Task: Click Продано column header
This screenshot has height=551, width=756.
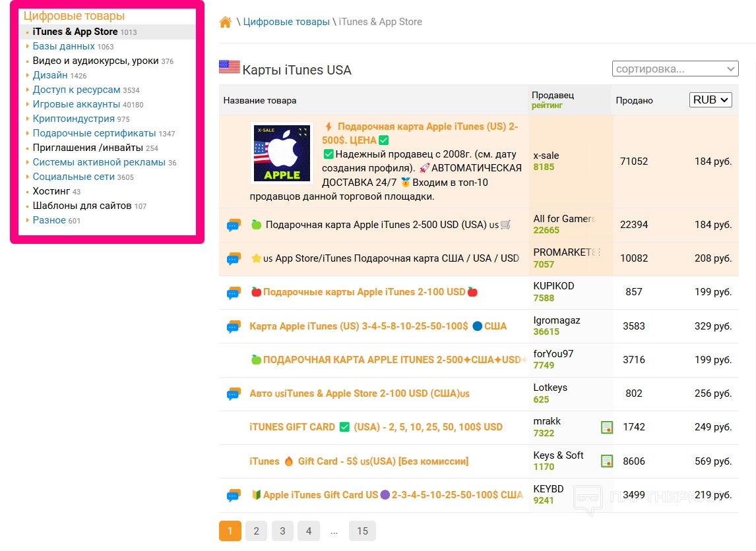Action: pyautogui.click(x=634, y=100)
